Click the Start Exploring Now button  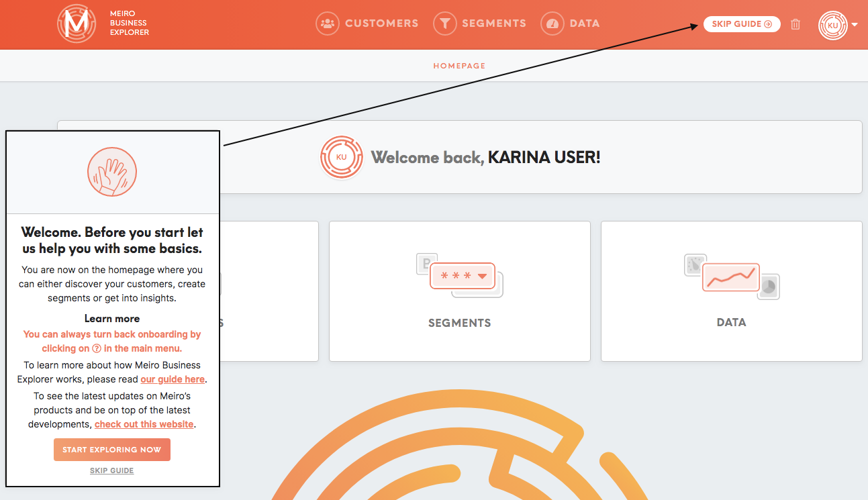click(112, 450)
